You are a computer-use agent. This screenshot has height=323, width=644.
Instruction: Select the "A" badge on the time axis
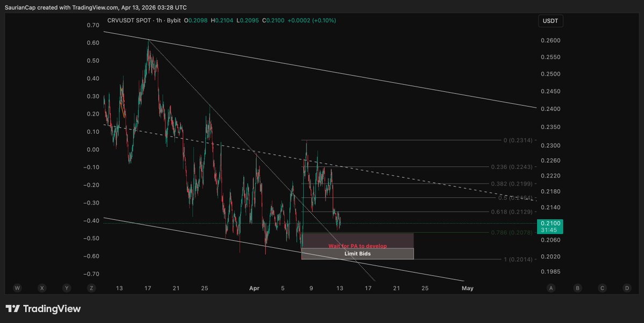[551, 288]
